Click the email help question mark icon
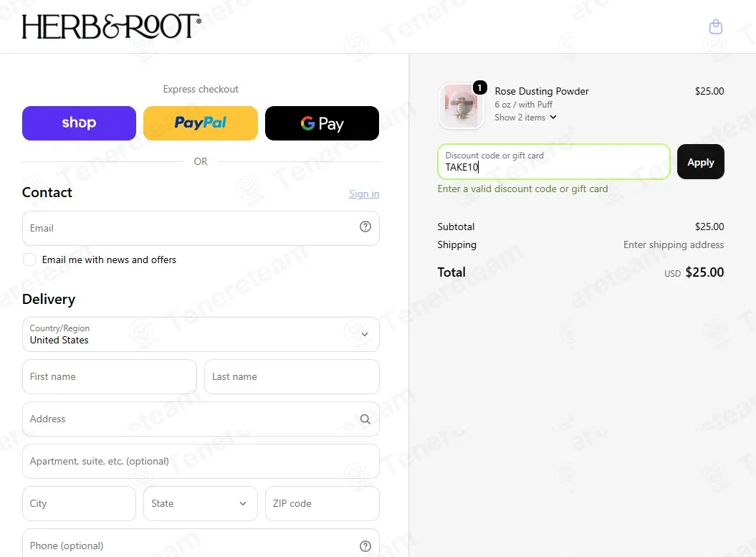Screen dimensions: 756x557 365,227
